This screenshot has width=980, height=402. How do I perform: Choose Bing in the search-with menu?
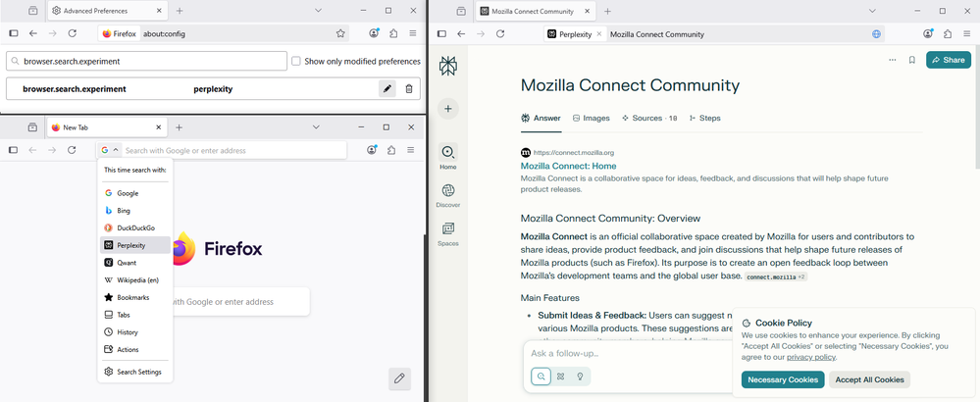tap(135, 211)
